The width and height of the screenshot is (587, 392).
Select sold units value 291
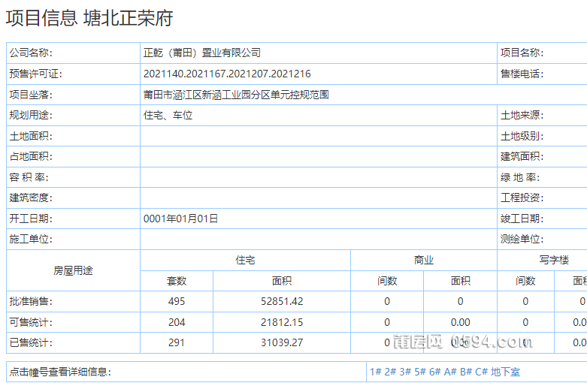177,342
